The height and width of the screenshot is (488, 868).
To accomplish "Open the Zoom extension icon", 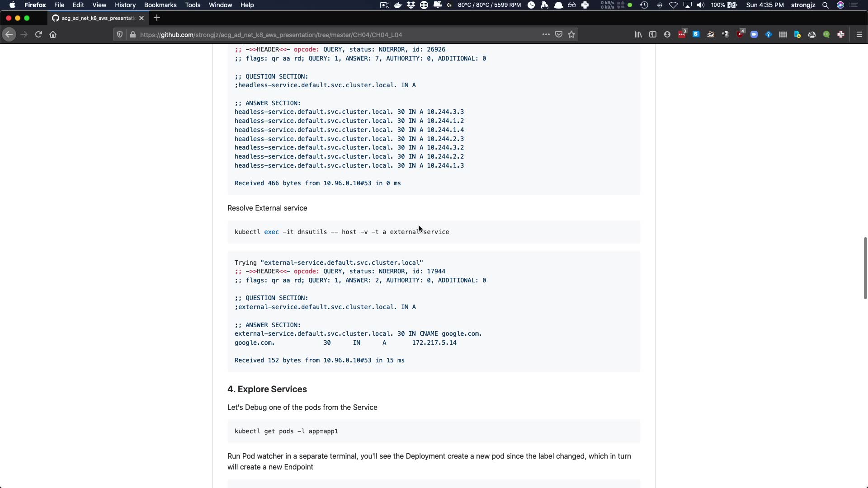I will click(x=754, y=34).
